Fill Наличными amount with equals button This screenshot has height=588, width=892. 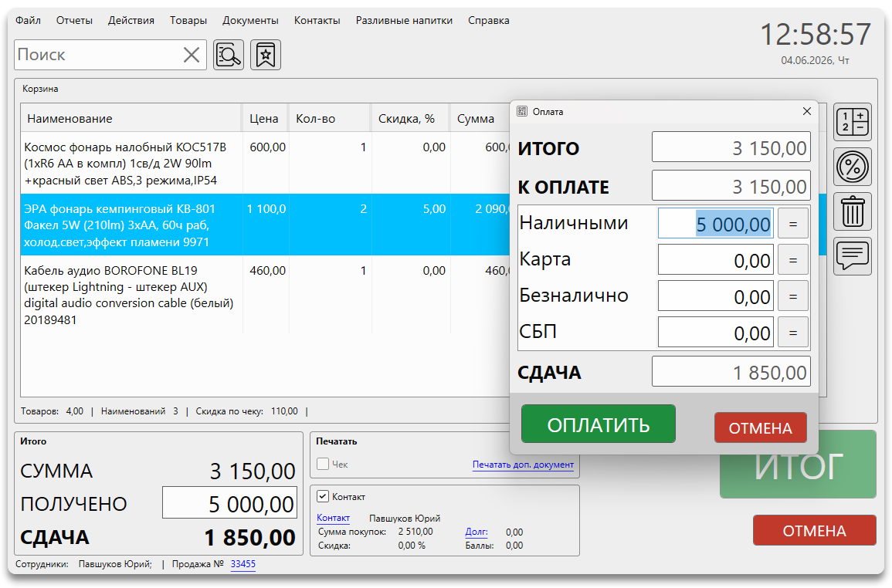click(793, 224)
